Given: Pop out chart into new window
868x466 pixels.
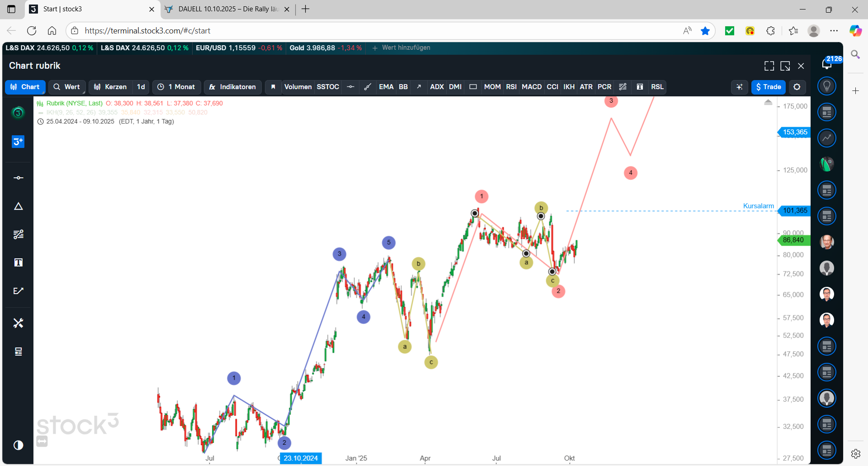Looking at the screenshot, I should coord(785,66).
